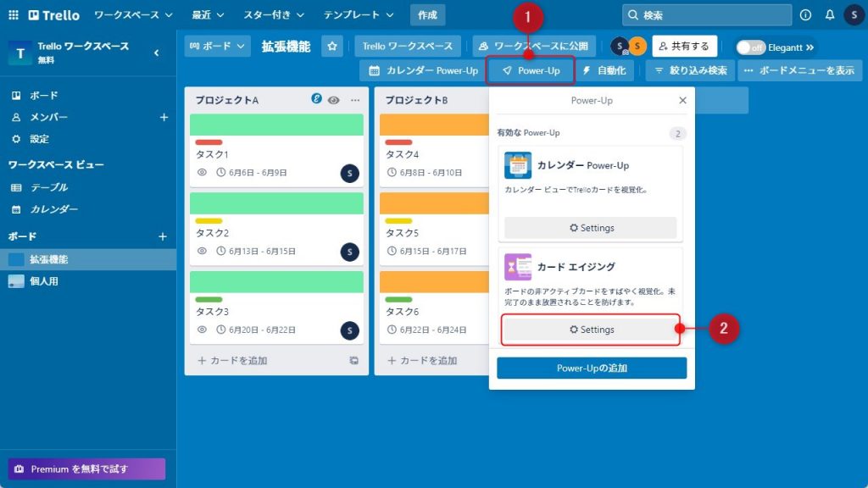
Task: Open the カレンダー Power-Up toolbar item
Action: [x=423, y=71]
